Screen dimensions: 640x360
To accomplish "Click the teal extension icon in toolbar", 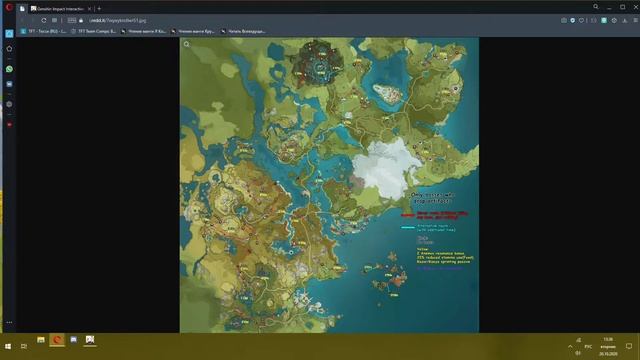I will 604,20.
